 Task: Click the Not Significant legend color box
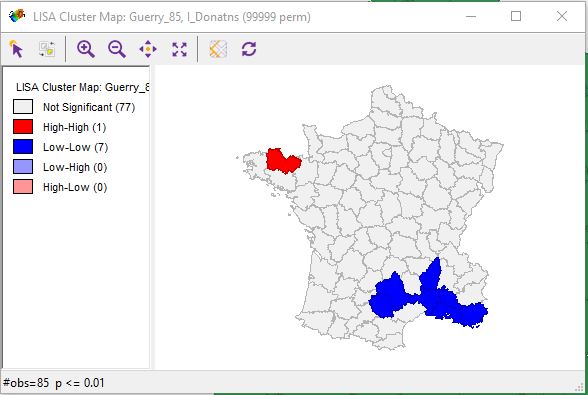tap(23, 107)
